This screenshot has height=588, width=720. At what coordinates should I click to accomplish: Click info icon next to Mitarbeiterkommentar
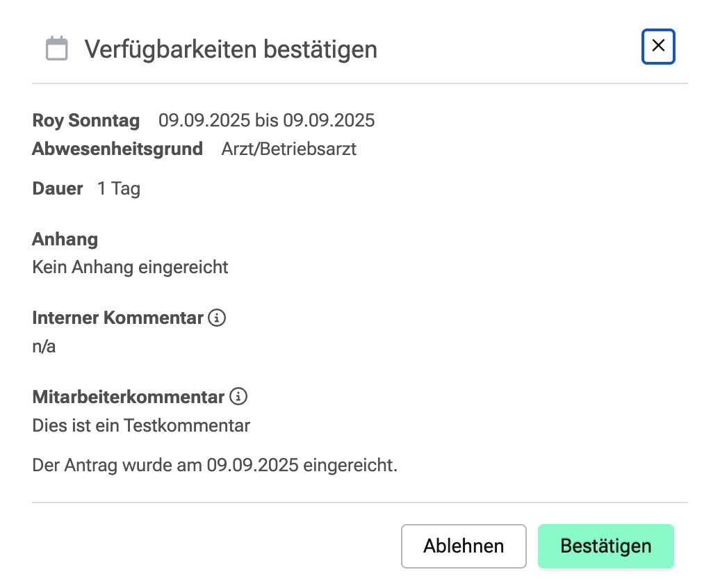point(238,397)
